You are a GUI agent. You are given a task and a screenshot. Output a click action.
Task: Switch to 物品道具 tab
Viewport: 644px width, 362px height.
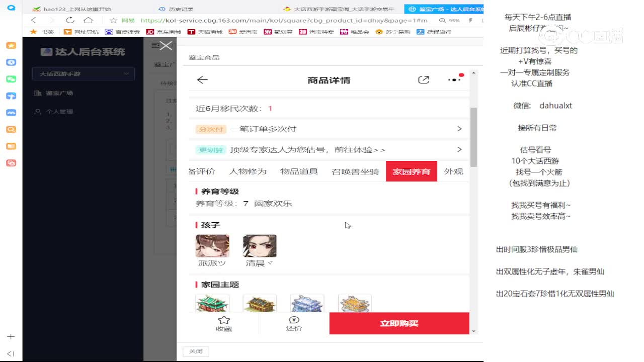point(299,171)
